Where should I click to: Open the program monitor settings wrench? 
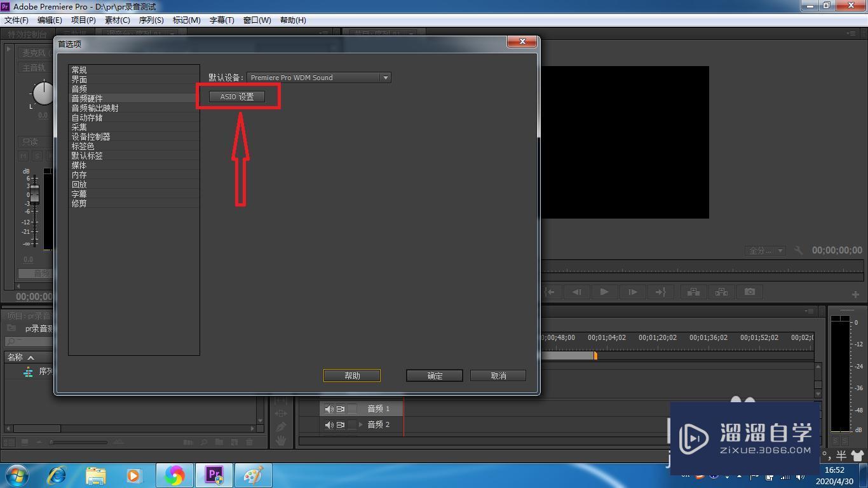(x=799, y=250)
